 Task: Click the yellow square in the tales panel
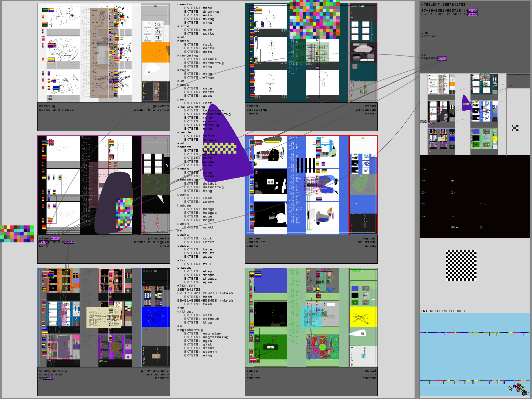pyautogui.click(x=363, y=317)
